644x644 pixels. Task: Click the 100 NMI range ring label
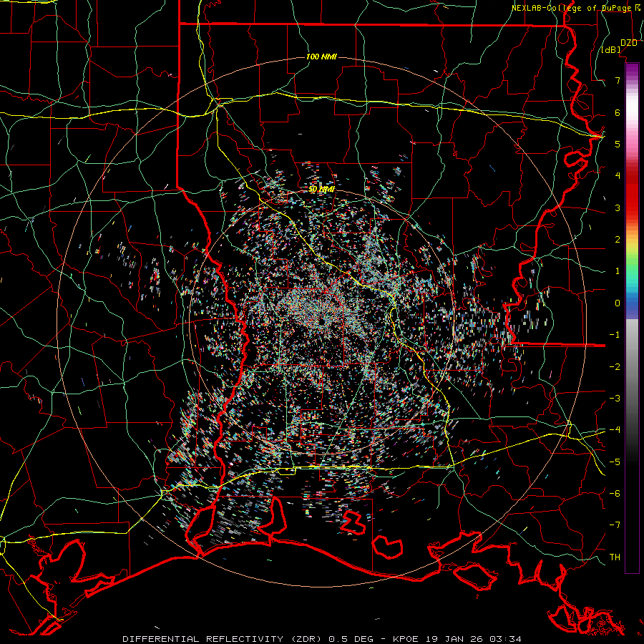click(321, 57)
